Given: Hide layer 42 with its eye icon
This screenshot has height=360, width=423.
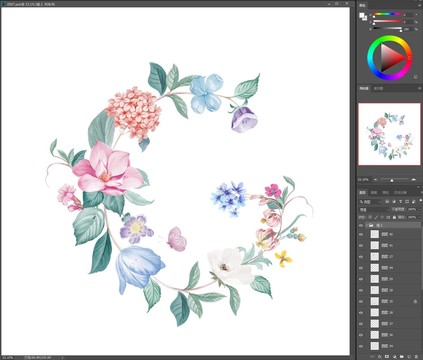Looking at the screenshot, I should pos(361,234).
